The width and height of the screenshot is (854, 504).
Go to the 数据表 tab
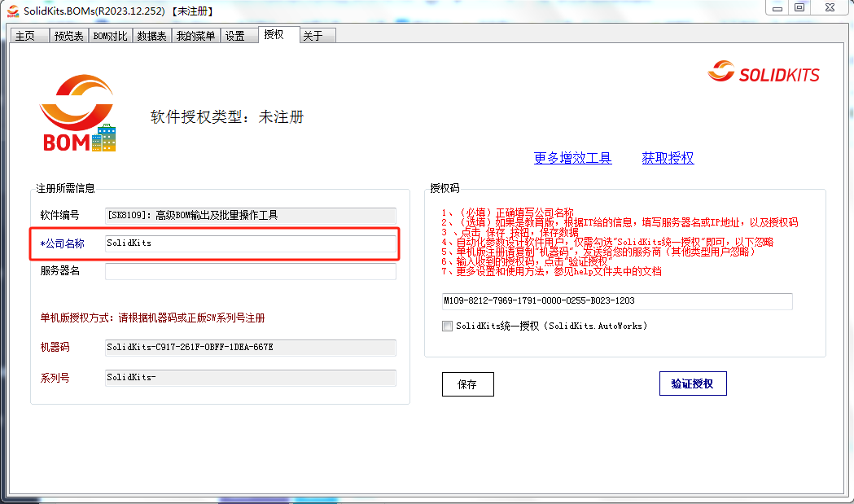point(151,36)
